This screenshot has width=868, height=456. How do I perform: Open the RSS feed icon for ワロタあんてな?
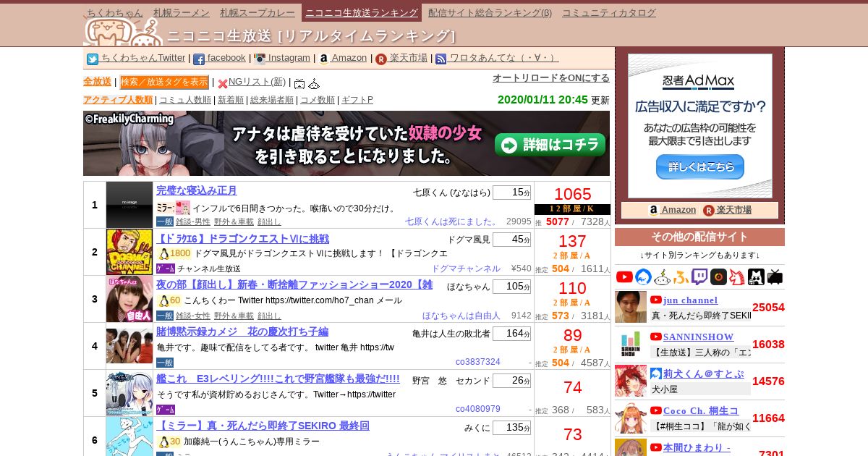(441, 59)
